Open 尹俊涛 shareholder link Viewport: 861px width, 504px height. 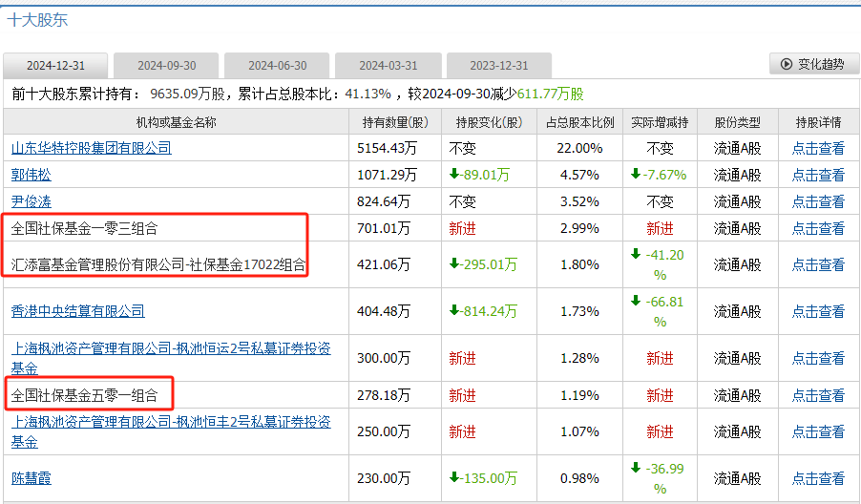click(x=31, y=201)
